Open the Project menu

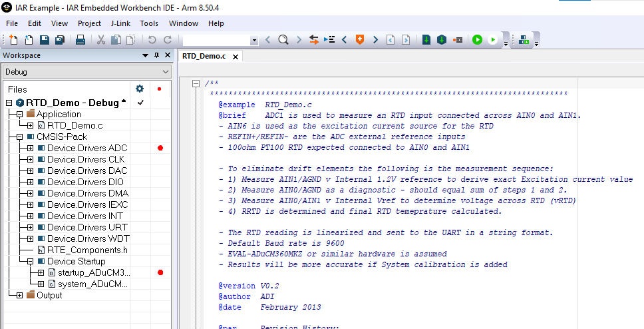(x=90, y=23)
